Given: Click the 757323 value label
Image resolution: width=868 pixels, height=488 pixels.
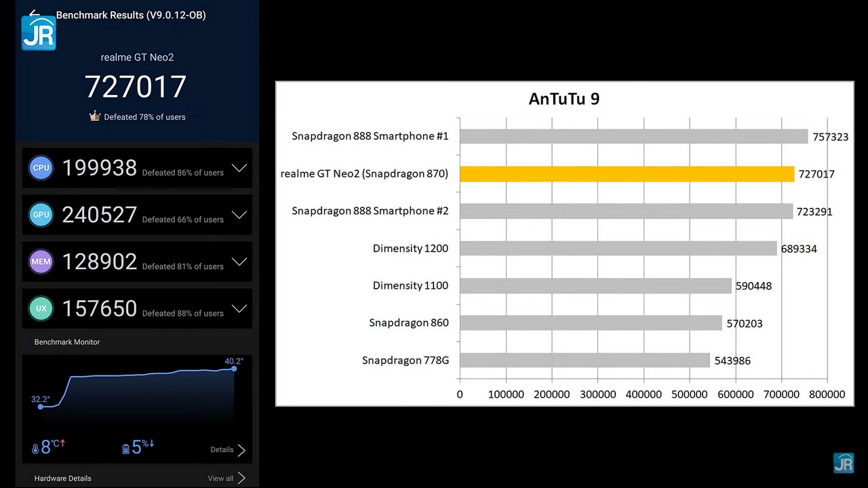Looking at the screenshot, I should coord(831,137).
